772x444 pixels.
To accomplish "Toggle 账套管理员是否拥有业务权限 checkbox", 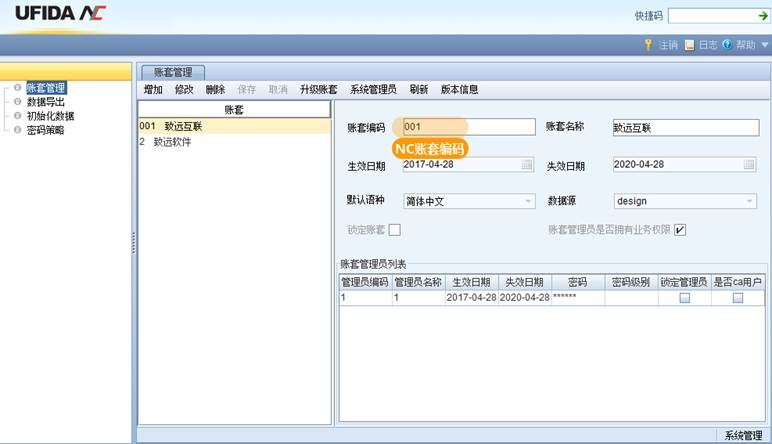I will pyautogui.click(x=680, y=230).
